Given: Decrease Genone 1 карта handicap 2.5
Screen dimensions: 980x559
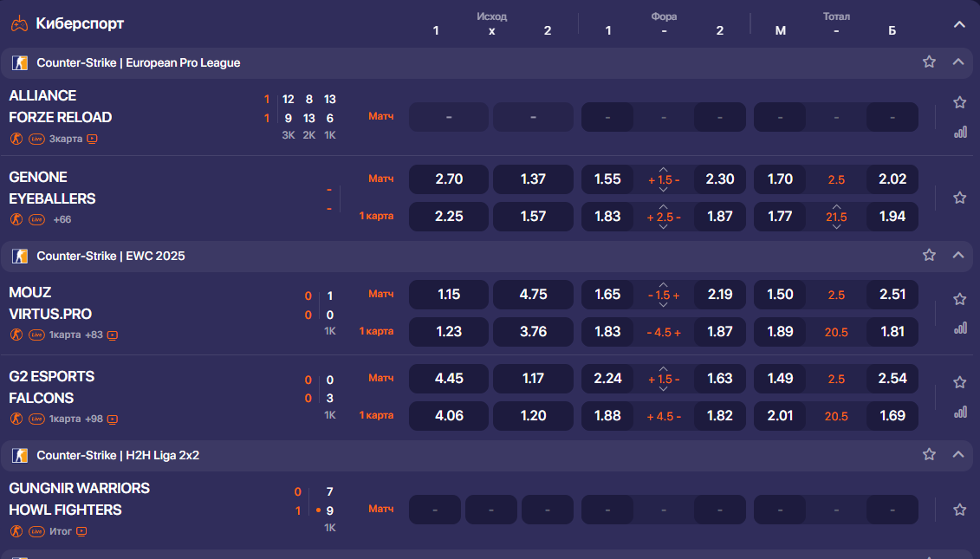Looking at the screenshot, I should 663,227.
